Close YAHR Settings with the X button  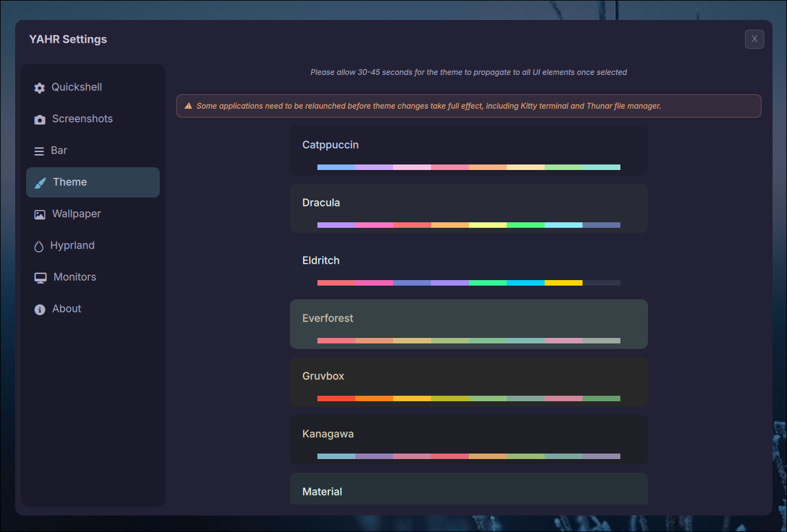pyautogui.click(x=754, y=39)
